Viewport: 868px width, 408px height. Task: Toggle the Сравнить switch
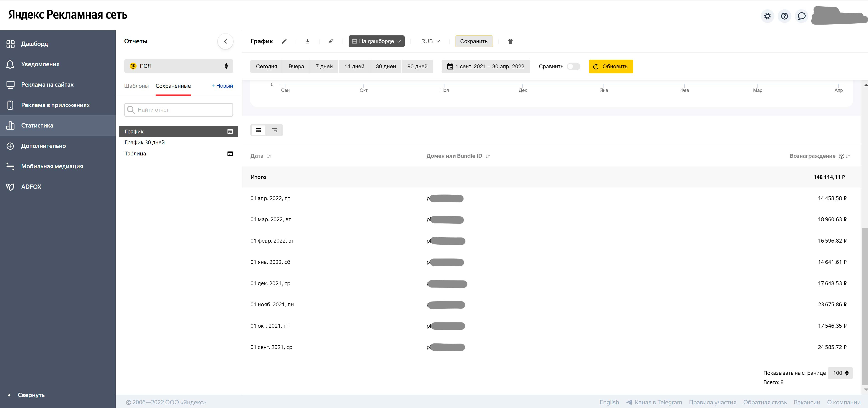coord(573,66)
